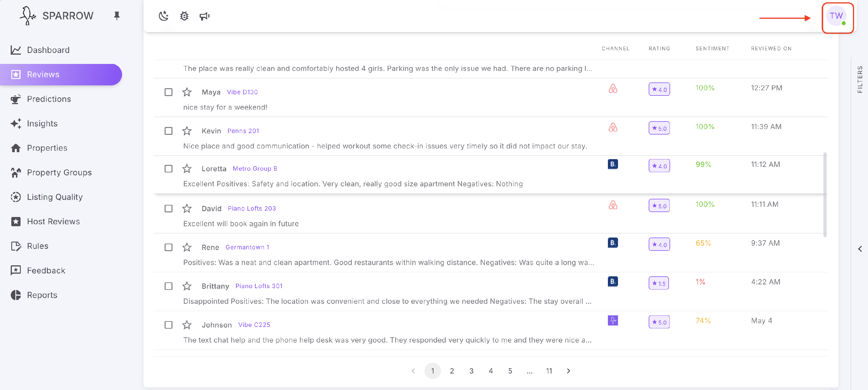Viewport: 868px width, 390px height.
Task: Open the TW user avatar menu
Action: tap(837, 16)
